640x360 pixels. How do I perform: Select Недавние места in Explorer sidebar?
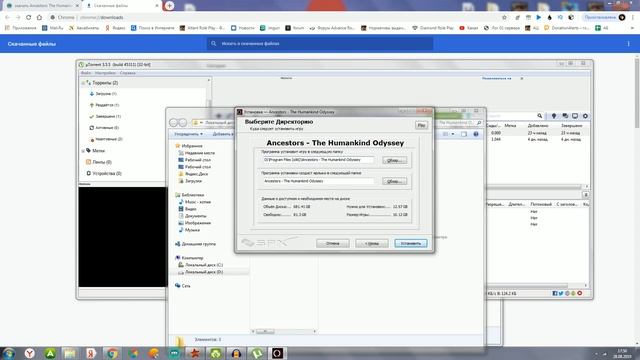(x=196, y=153)
